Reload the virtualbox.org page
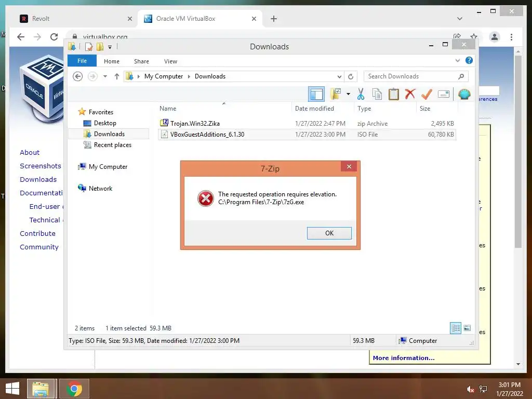 54,37
